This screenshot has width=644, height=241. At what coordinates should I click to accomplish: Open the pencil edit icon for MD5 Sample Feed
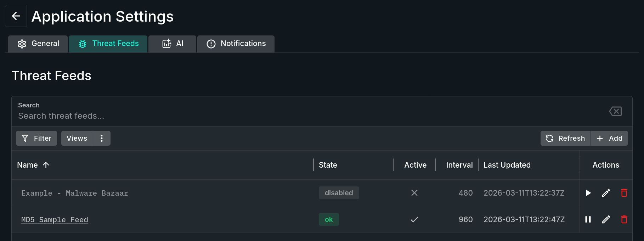(606, 219)
